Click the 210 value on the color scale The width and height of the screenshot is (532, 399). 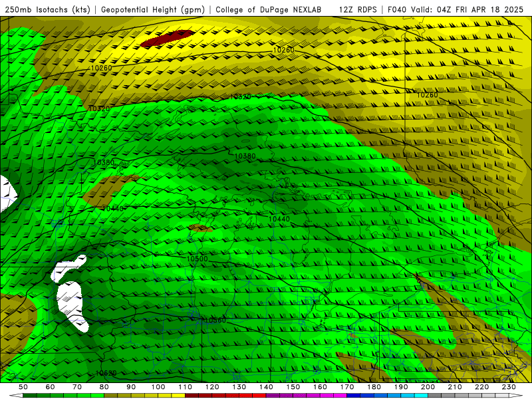point(455,387)
